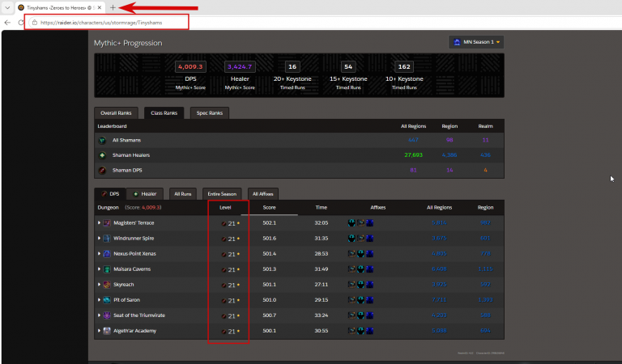The width and height of the screenshot is (622, 364).
Task: Click the Shaman DPS role icon
Action: [102, 171]
